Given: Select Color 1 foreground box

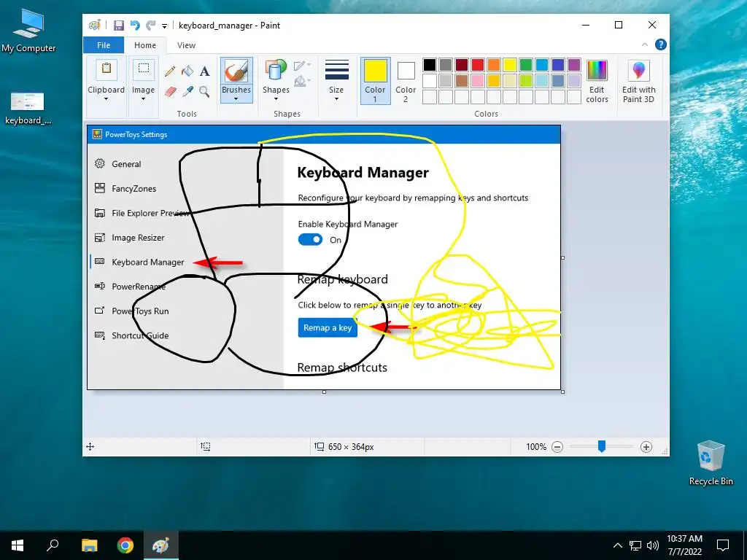Looking at the screenshot, I should pos(376,80).
